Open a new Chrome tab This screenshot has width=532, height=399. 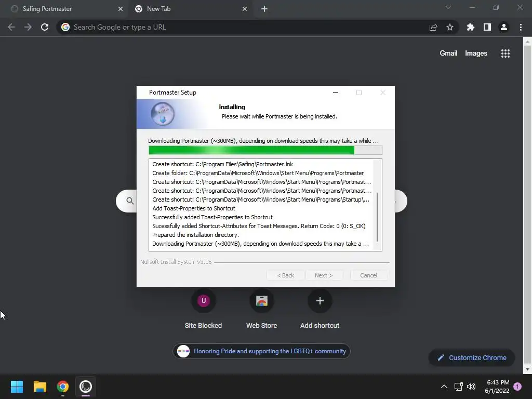click(x=264, y=9)
